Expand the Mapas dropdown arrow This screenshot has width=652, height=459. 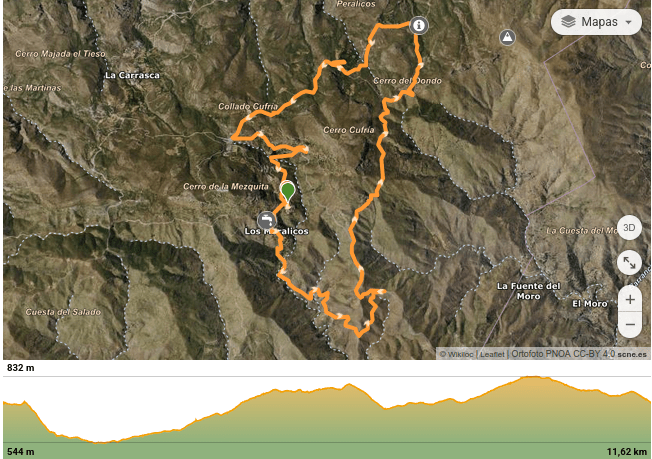tap(628, 22)
